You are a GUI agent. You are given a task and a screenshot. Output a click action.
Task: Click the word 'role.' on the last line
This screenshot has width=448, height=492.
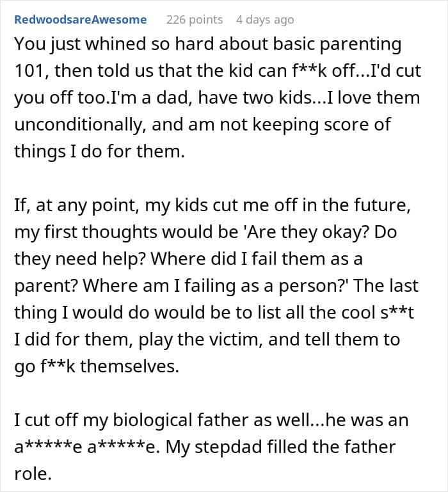tap(33, 474)
